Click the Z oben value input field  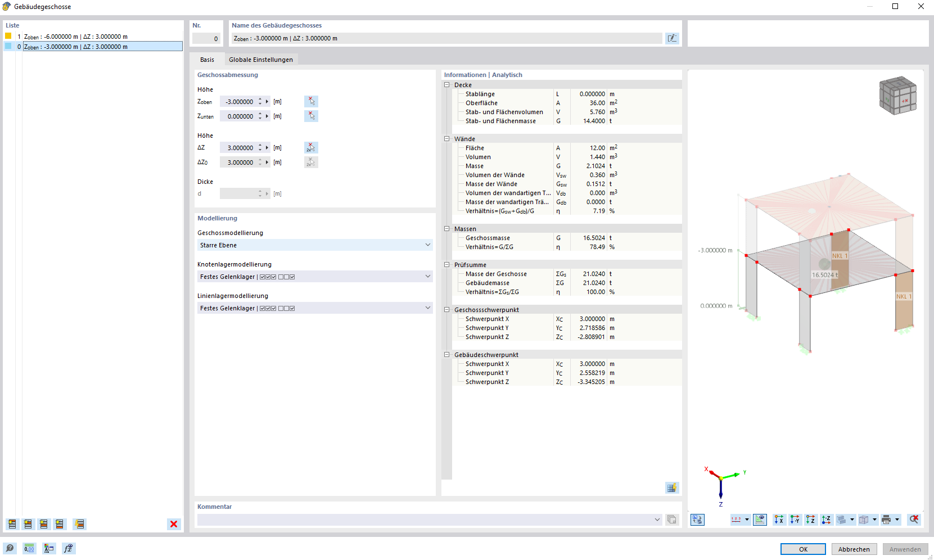237,102
